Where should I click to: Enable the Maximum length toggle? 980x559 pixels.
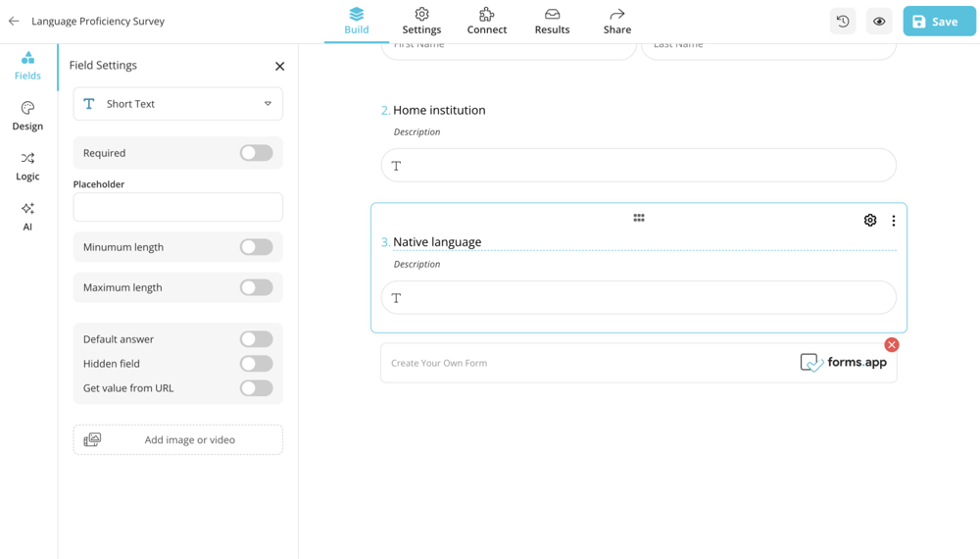pos(256,287)
